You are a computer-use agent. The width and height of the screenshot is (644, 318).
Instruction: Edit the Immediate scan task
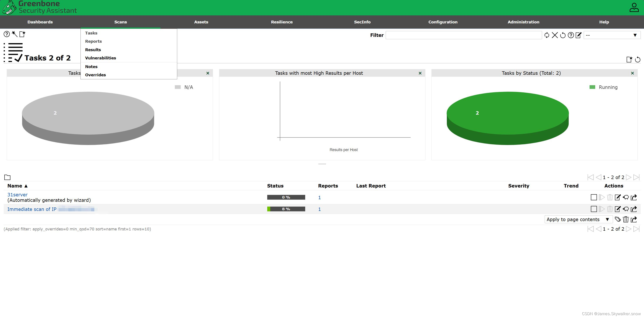tap(618, 209)
